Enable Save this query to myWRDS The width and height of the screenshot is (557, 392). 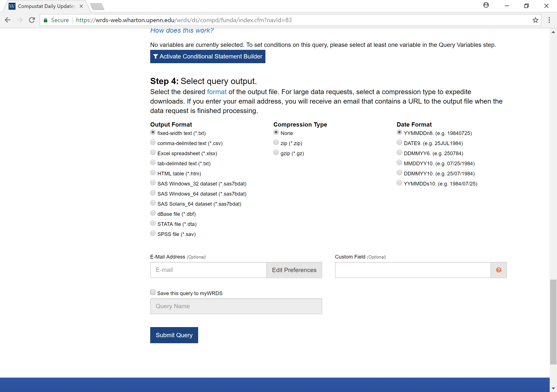pos(153,292)
